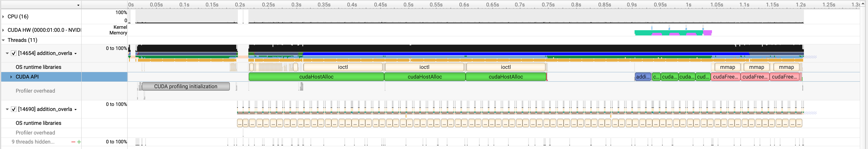Collapse thread 14654 with its triangle icon
Screen dimensions: 868x149
coord(7,53)
